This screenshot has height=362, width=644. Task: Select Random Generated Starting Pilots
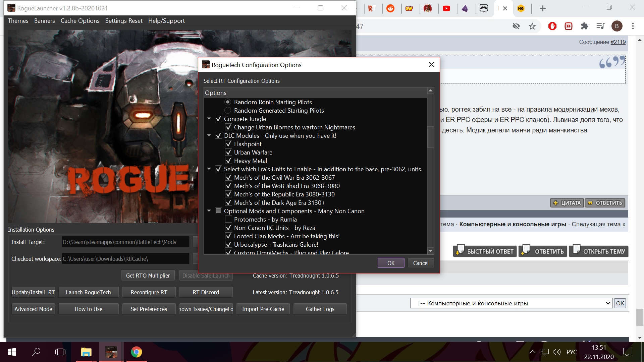click(228, 110)
